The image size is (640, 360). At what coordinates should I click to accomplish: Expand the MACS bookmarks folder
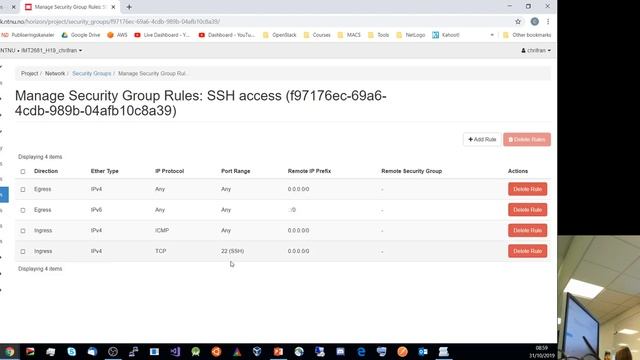click(349, 35)
